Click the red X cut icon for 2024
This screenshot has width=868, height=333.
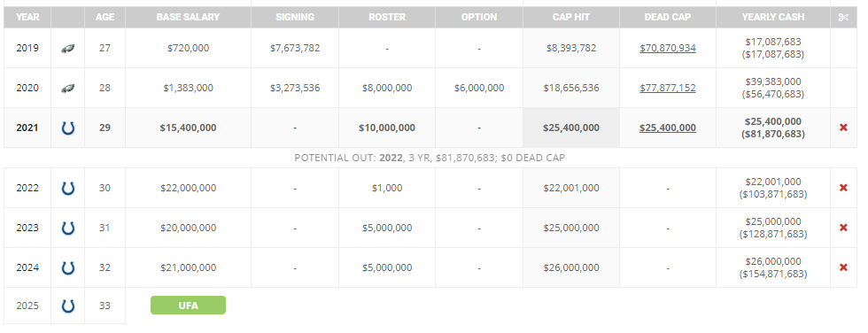(x=843, y=267)
